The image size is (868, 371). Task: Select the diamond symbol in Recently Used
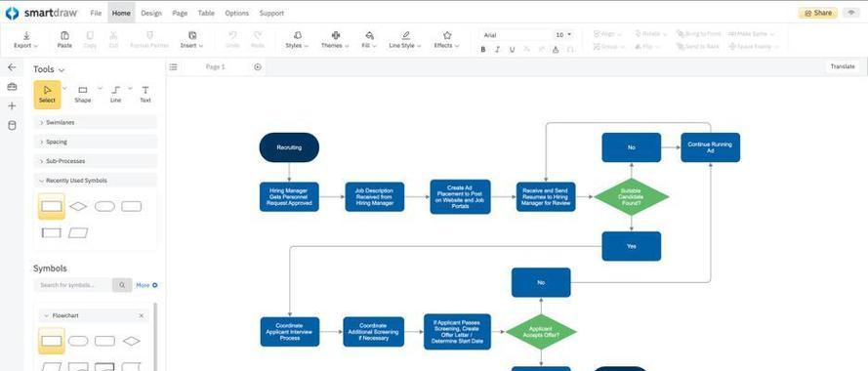(78, 207)
